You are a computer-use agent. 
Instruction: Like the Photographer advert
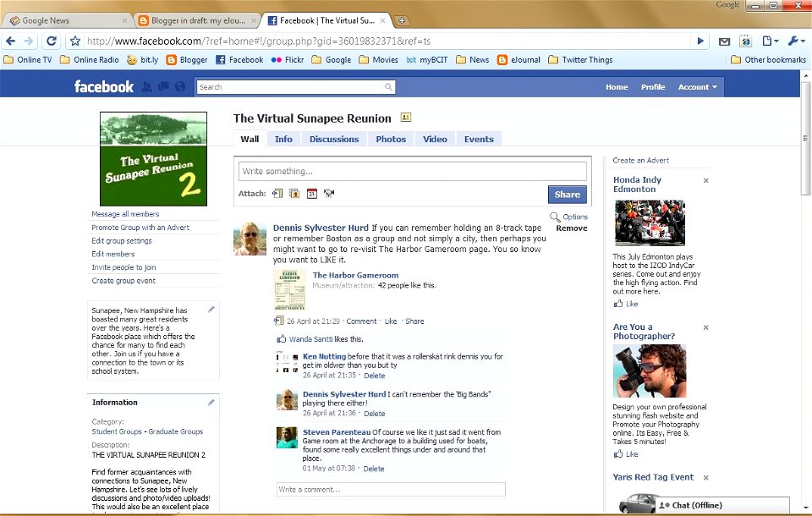point(626,454)
